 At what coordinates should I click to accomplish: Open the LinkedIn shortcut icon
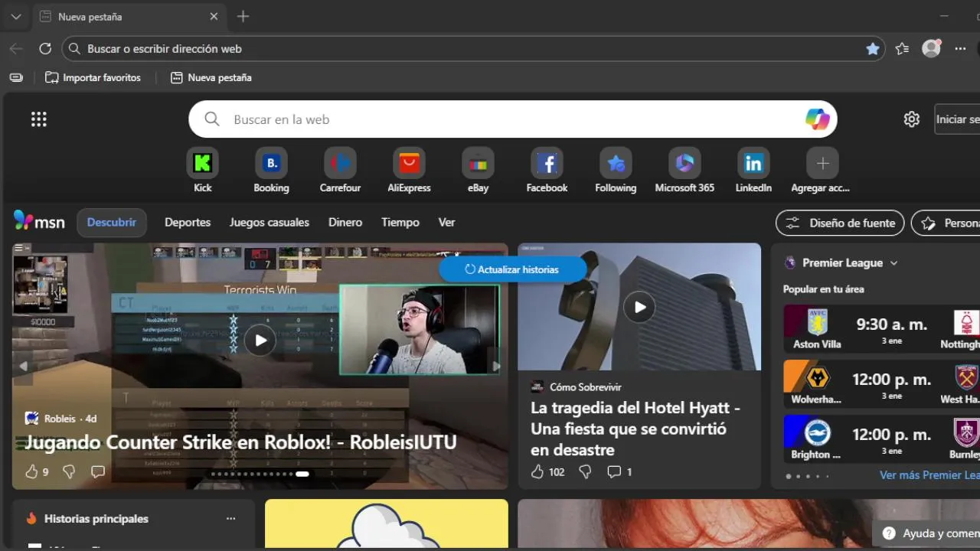point(753,163)
